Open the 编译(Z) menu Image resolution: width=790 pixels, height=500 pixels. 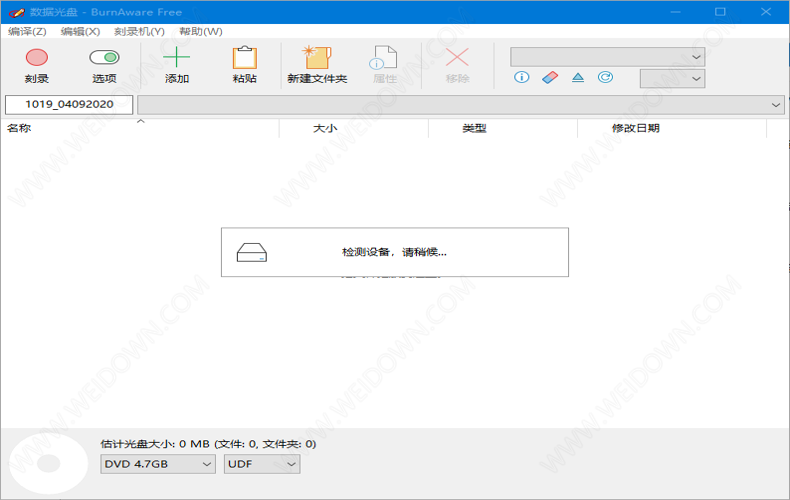click(x=27, y=32)
